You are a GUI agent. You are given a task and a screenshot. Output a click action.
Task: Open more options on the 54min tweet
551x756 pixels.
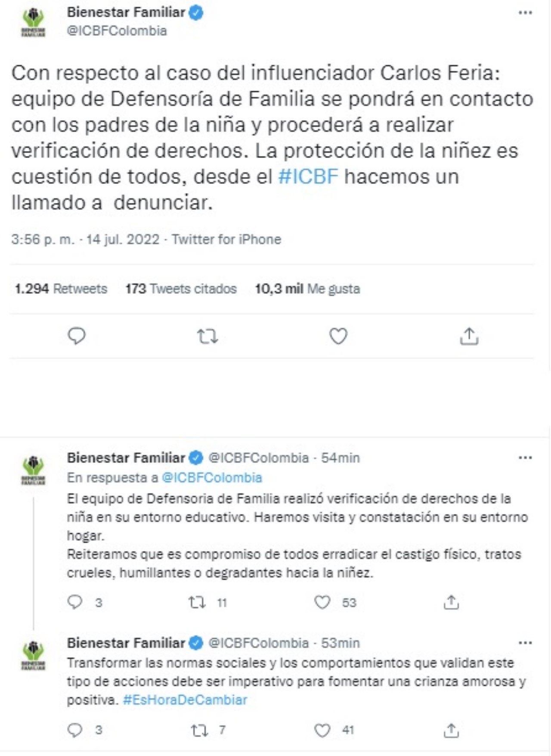click(x=525, y=457)
